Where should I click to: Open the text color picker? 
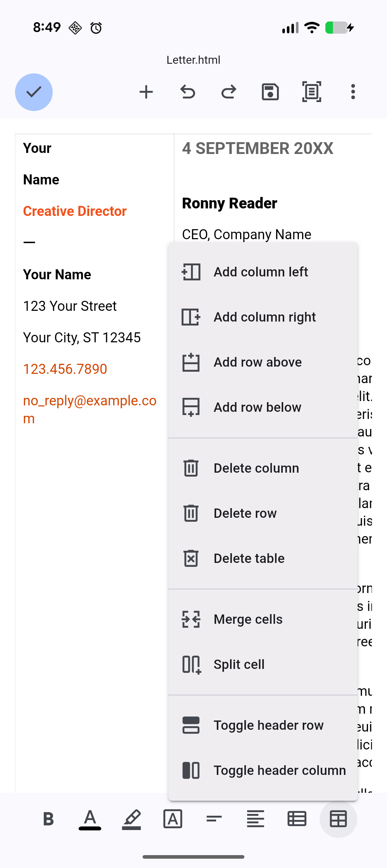point(90,819)
